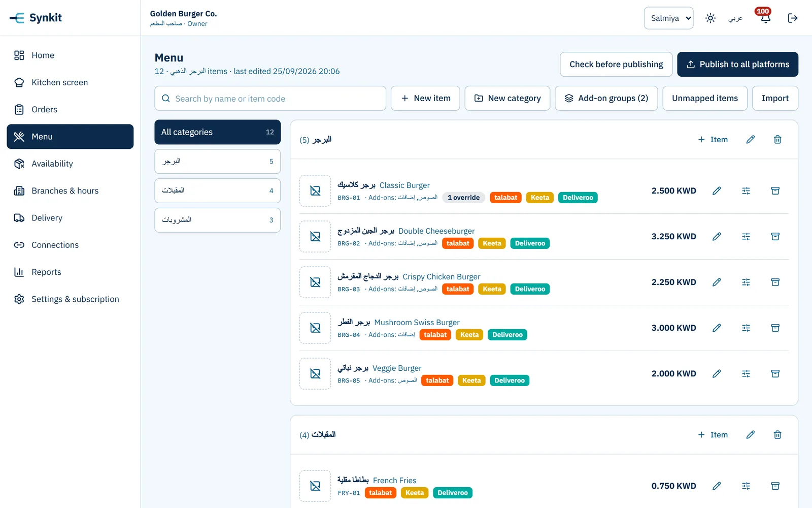Select the All categories filter
812x508 pixels.
[x=218, y=132]
